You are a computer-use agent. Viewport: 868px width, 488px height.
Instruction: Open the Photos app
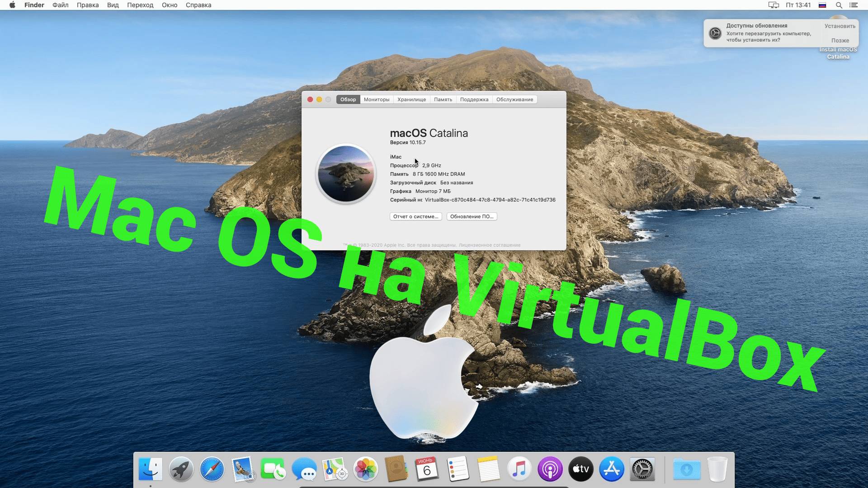click(x=365, y=469)
